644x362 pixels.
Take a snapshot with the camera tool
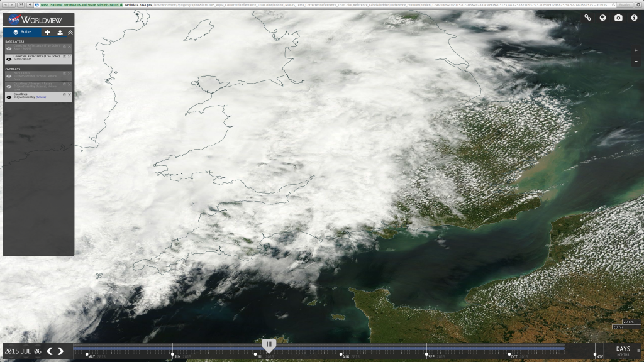pos(618,18)
